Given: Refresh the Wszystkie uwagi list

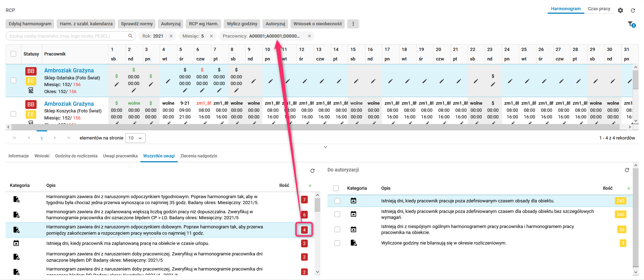Looking at the screenshot, I should 312,171.
